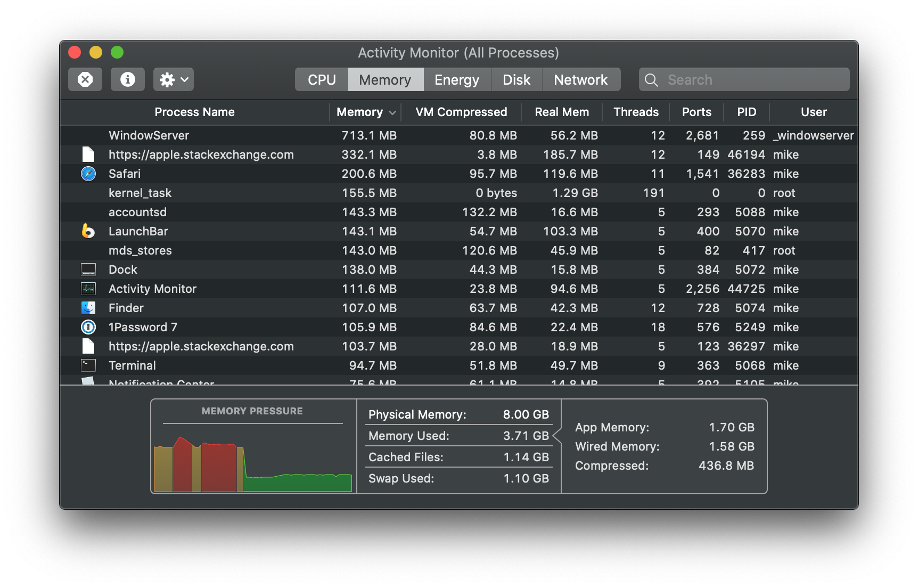
Task: Click document icon of 103.7 MB stackexchange row
Action: click(88, 346)
